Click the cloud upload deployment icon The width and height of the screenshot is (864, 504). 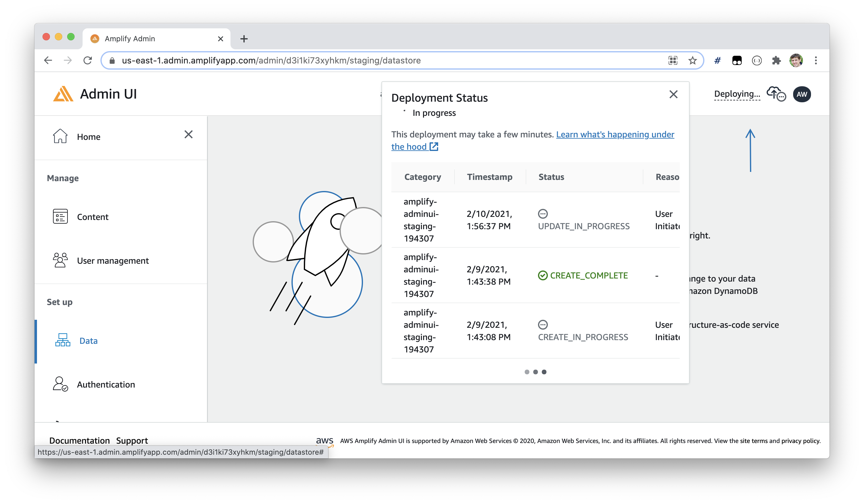(x=776, y=94)
